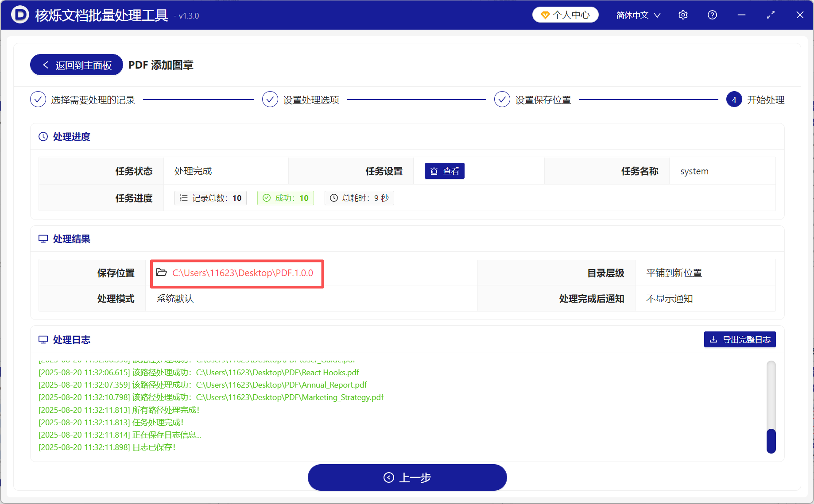814x504 pixels.
Task: Click the 查看 task settings button
Action: [444, 170]
